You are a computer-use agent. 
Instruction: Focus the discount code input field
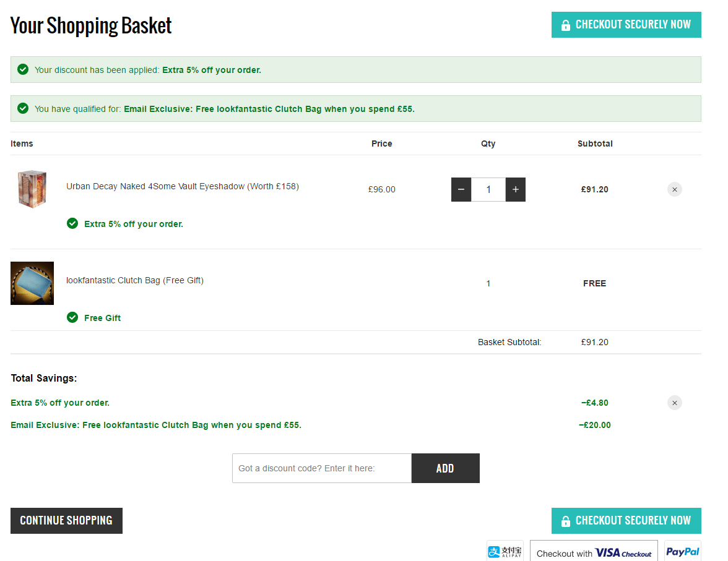(x=322, y=468)
